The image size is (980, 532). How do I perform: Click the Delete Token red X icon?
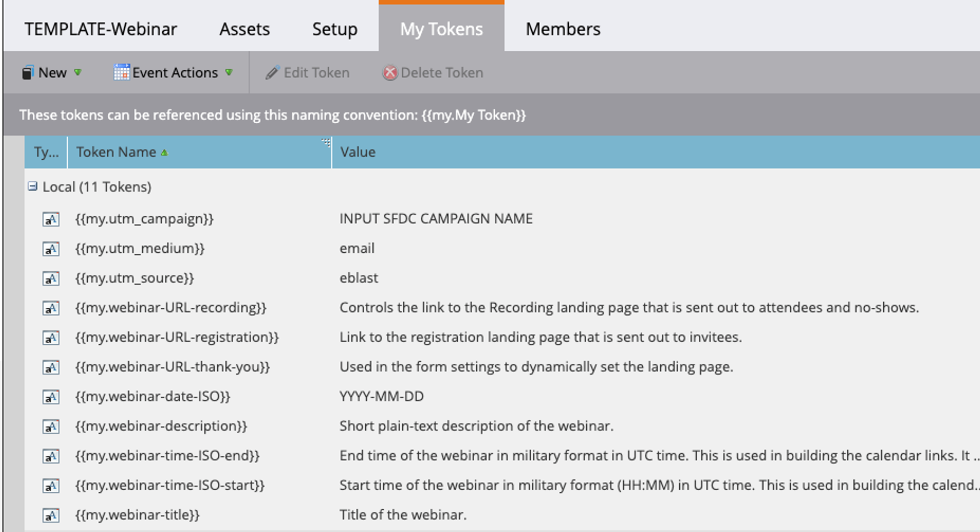390,72
